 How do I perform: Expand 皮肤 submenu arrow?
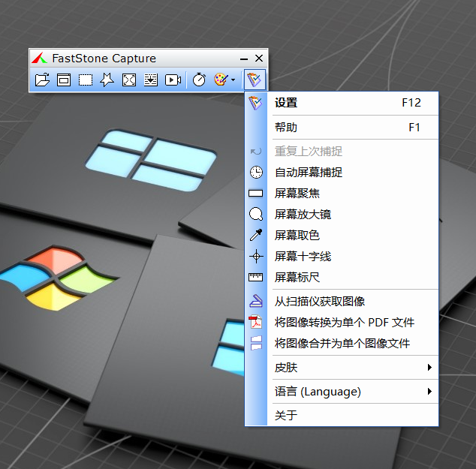429,368
